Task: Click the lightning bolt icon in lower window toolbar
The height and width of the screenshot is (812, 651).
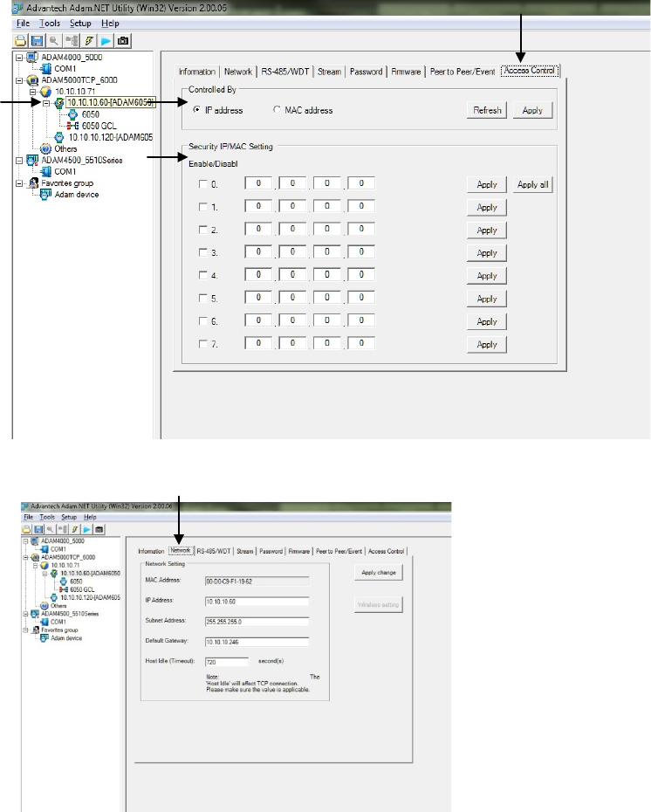Action: pyautogui.click(x=75, y=529)
